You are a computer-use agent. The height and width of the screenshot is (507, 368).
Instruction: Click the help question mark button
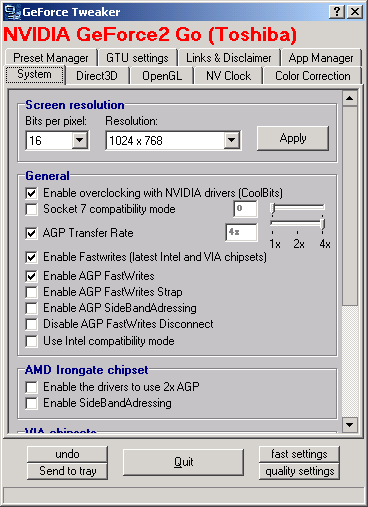[x=337, y=12]
